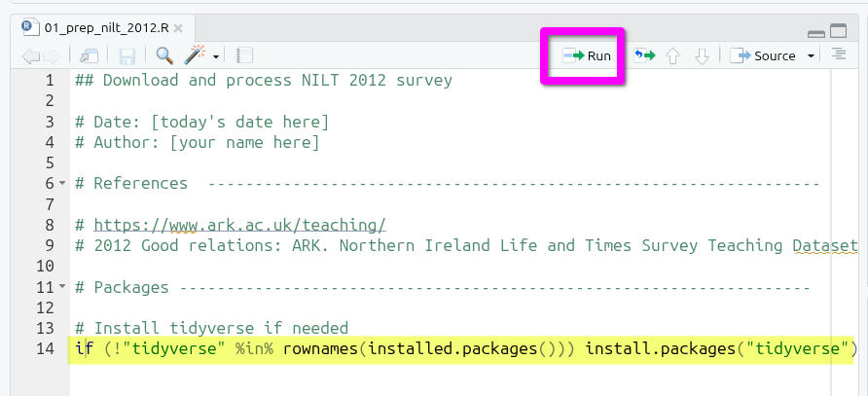The width and height of the screenshot is (868, 396).
Task: Go back to previous source location
Action: point(31,55)
